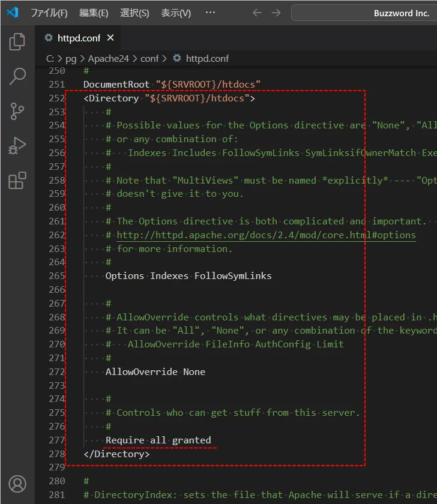Click line number 265 in gutter
Screen dimensions: 437x504
[x=57, y=276]
